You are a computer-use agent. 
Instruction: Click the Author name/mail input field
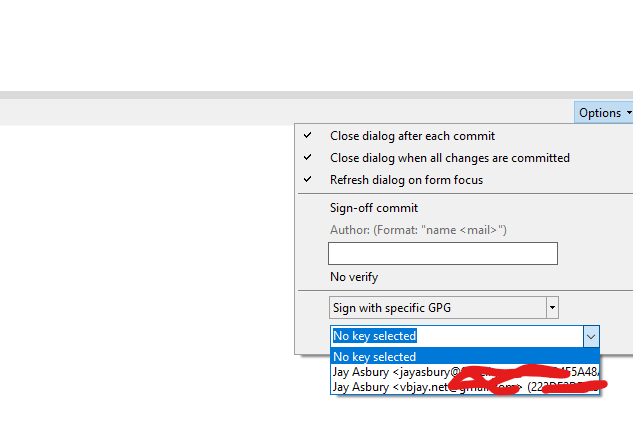tap(443, 253)
